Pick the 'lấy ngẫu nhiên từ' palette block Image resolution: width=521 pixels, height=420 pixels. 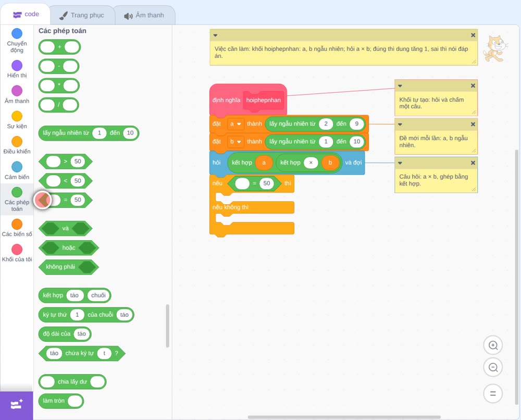(x=89, y=133)
